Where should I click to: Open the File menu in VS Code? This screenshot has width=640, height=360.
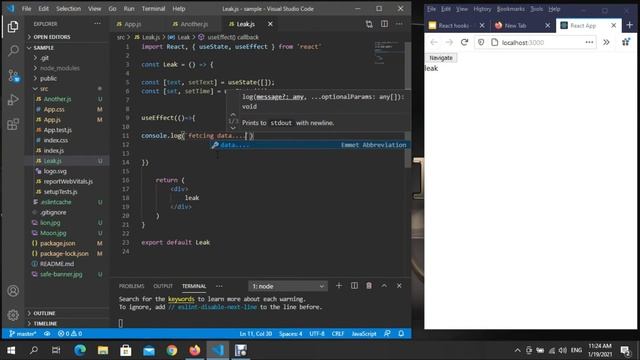click(x=27, y=9)
